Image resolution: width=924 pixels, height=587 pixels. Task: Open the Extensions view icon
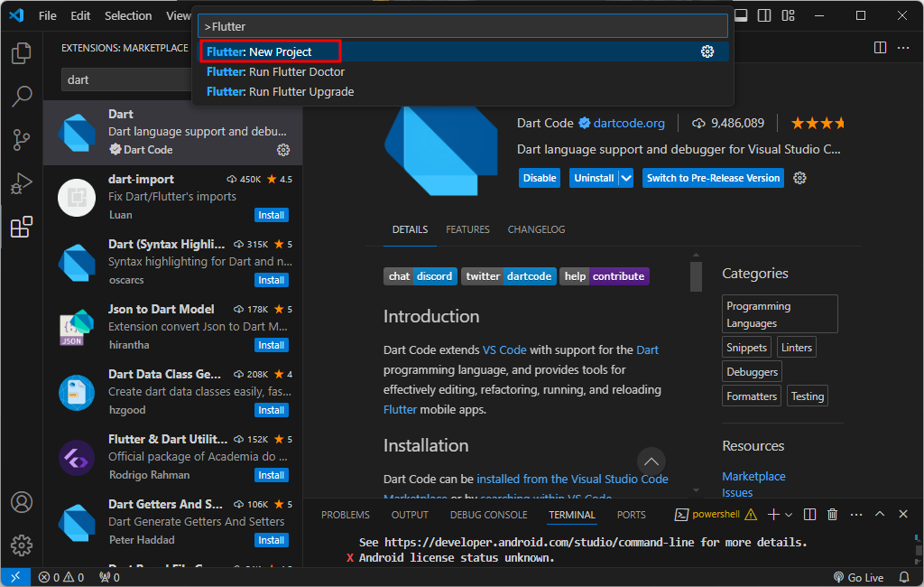click(22, 228)
